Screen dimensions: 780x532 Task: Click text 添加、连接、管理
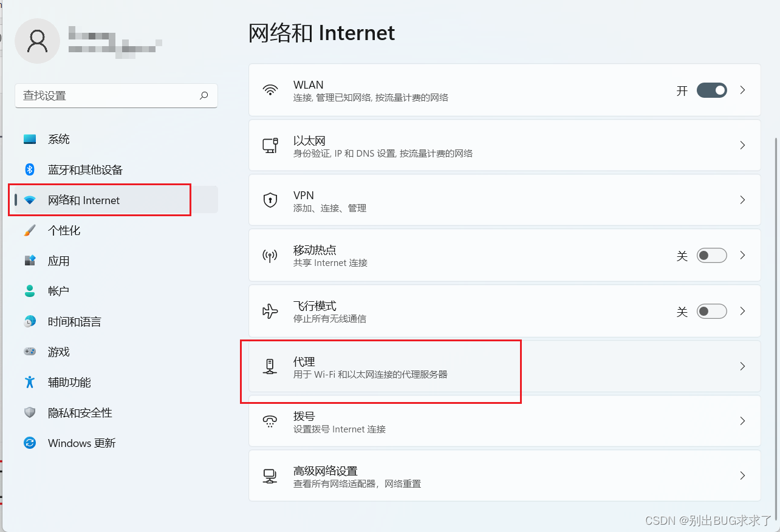330,208
